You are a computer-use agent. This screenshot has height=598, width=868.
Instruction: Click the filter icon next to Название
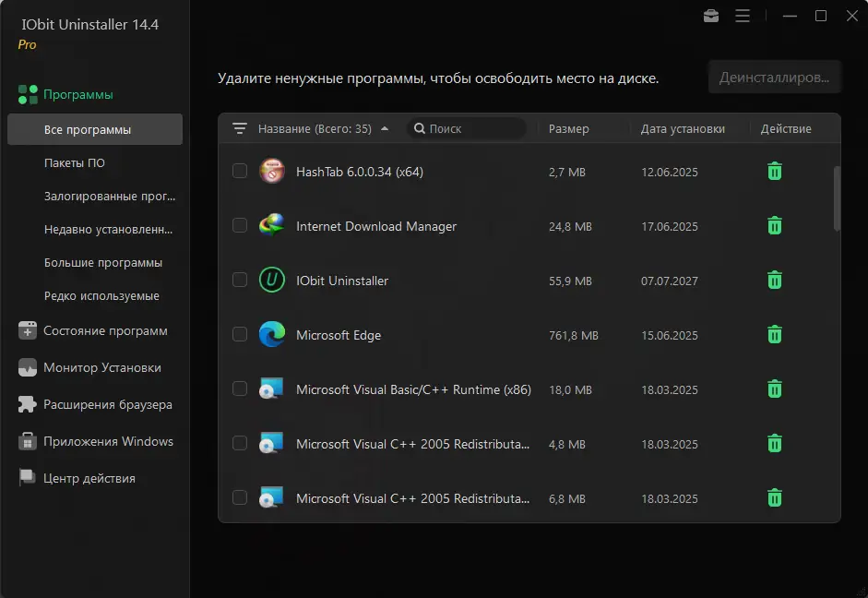(x=240, y=129)
